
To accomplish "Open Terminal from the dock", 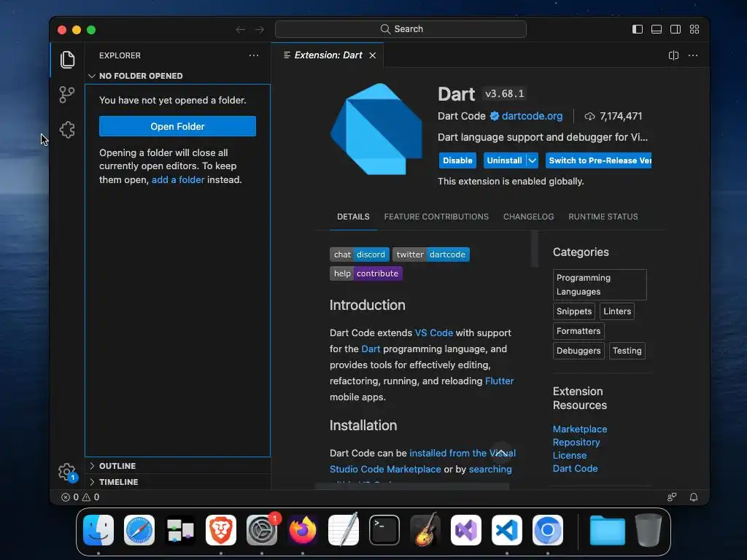I will 384,530.
